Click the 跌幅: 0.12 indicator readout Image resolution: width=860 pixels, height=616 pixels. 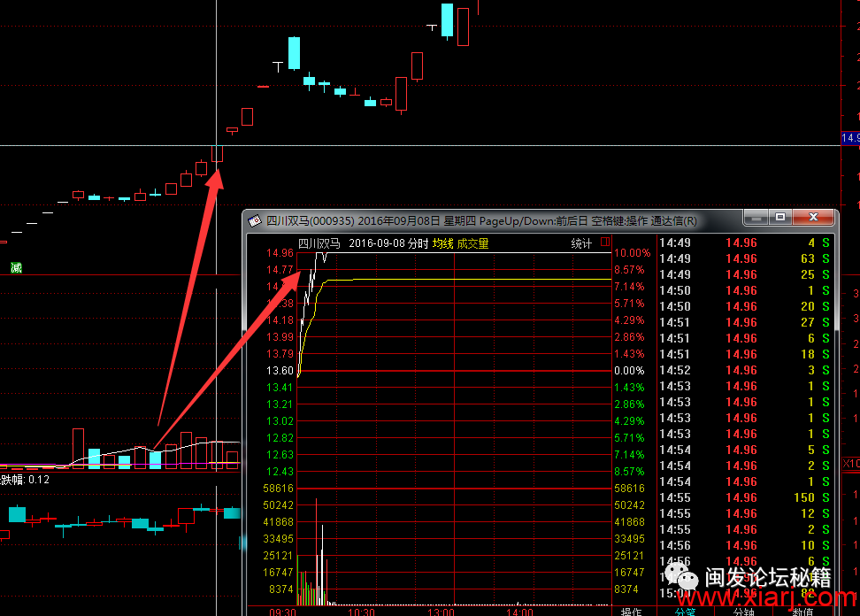[25, 480]
